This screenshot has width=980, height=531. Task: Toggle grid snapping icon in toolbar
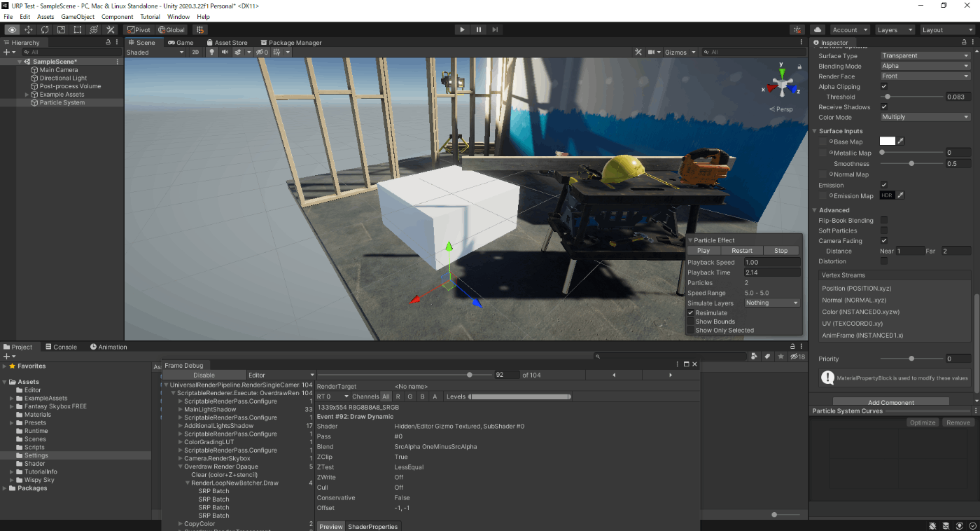[200, 30]
